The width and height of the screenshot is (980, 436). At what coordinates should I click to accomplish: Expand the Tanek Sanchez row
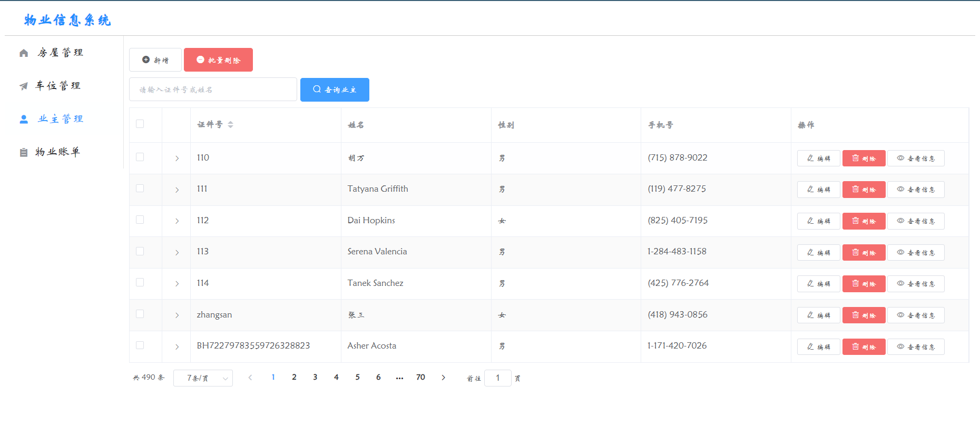click(x=177, y=284)
